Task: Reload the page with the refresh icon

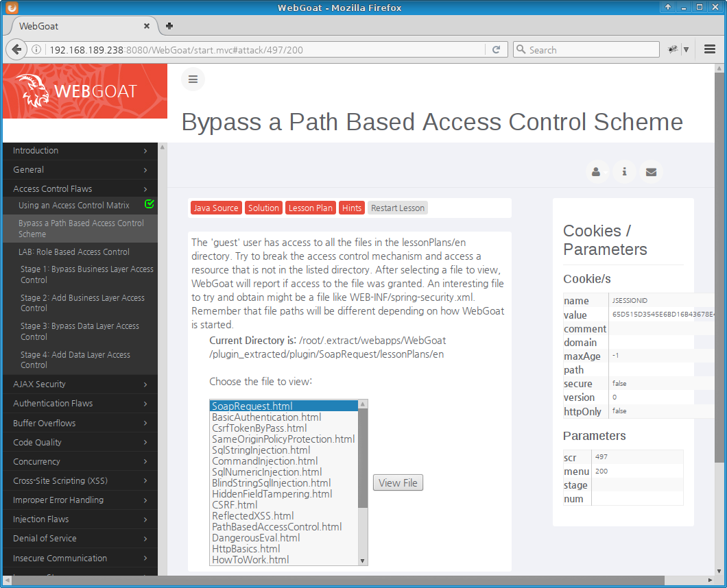Action: coord(496,49)
